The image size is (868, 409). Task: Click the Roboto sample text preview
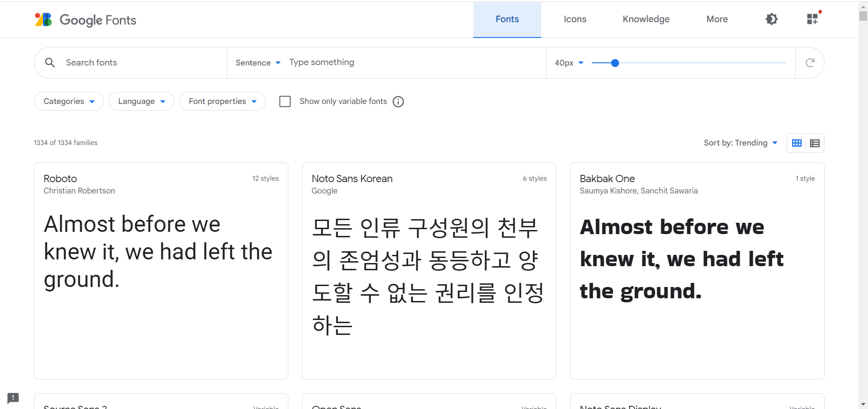(x=158, y=252)
